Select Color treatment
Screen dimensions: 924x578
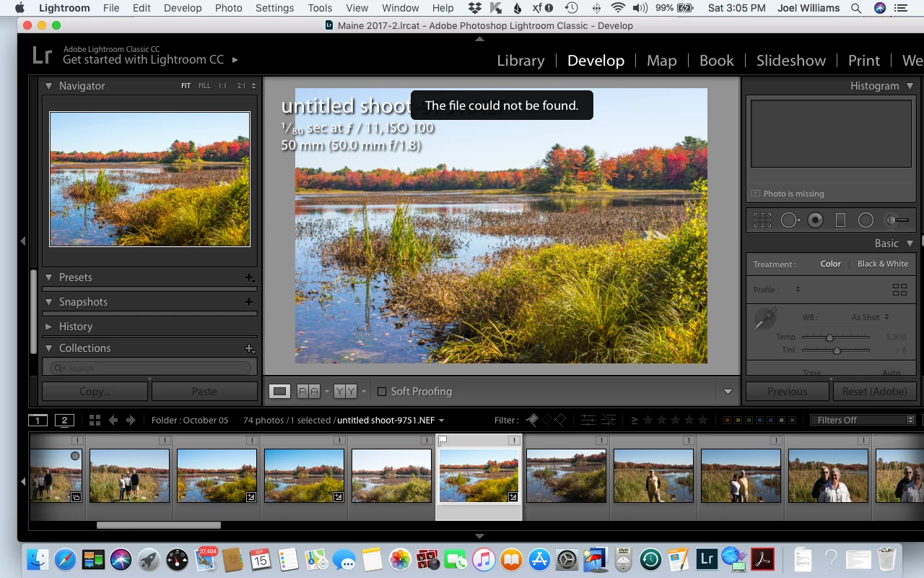830,264
